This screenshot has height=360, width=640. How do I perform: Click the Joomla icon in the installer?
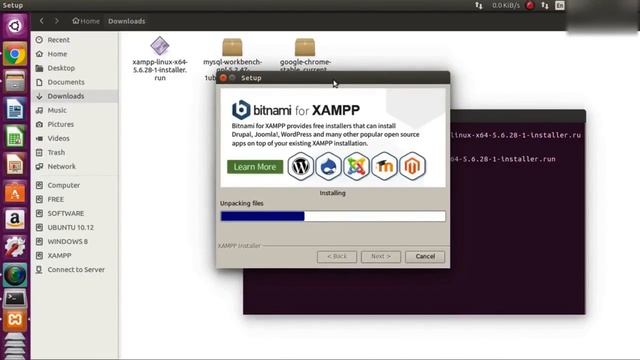pyautogui.click(x=356, y=167)
